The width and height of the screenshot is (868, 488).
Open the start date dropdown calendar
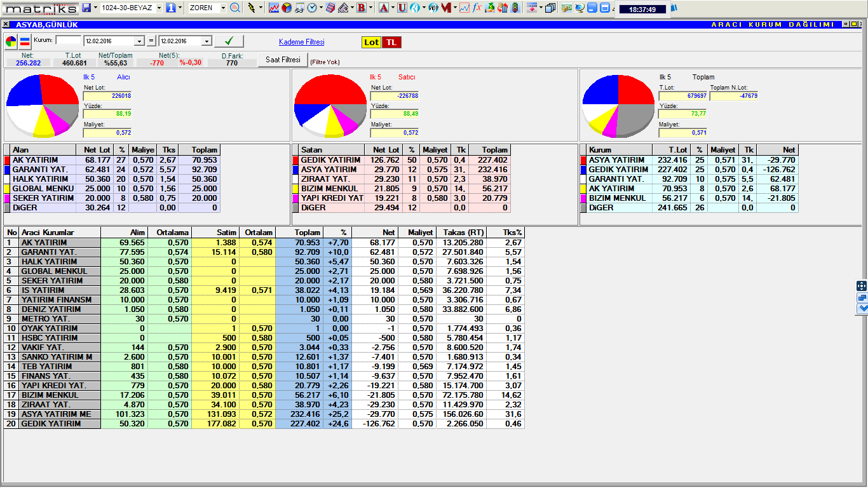(x=140, y=41)
